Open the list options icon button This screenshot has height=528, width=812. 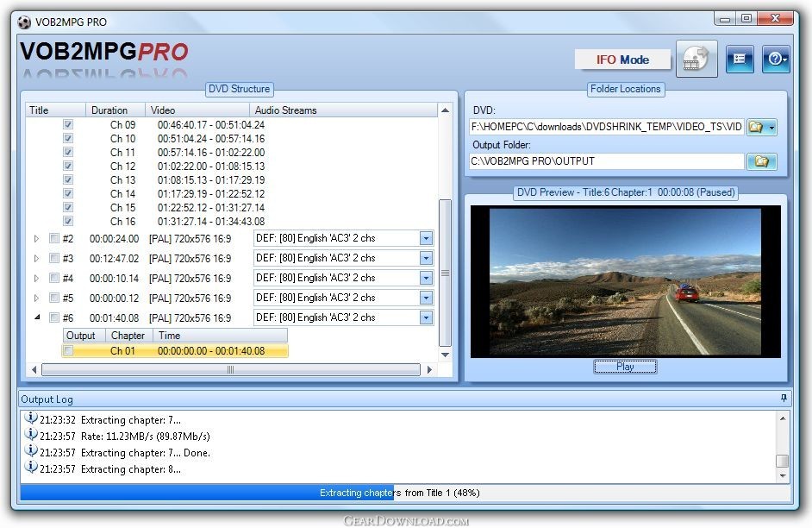(740, 59)
